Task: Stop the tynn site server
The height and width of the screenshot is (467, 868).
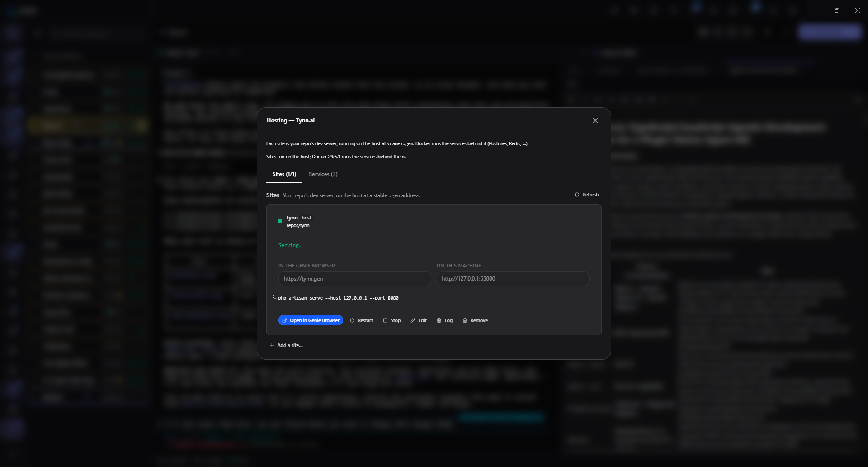Action: coord(392,320)
